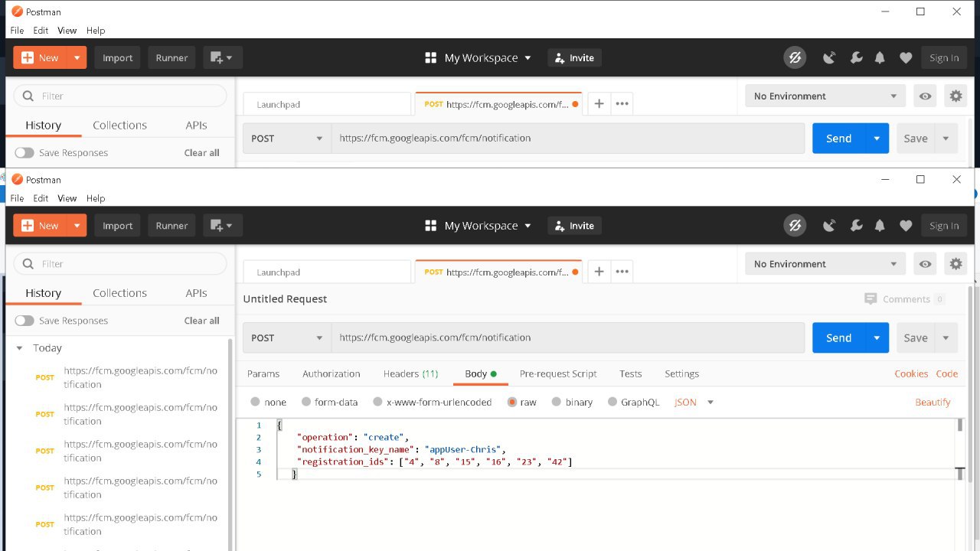This screenshot has height=551, width=980.
Task: Click Runner in back Postman window
Action: [x=171, y=58]
